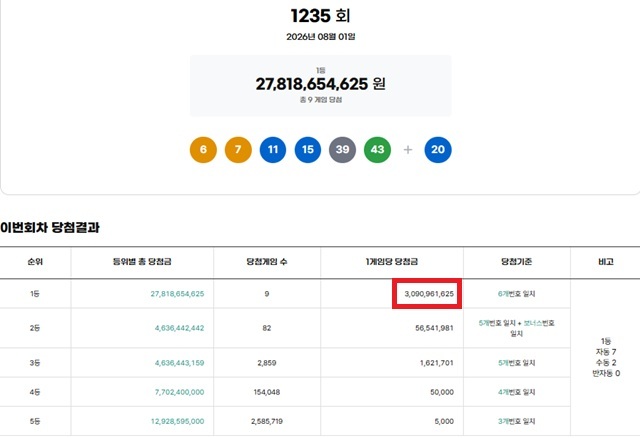This screenshot has height=438, width=640.
Task: Click the 반자동 0 remark text
Action: click(606, 373)
